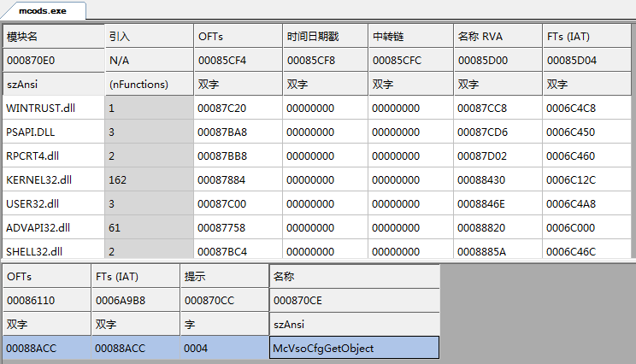Click the 00086110 header cell
The image size is (636, 364).
[x=47, y=301]
